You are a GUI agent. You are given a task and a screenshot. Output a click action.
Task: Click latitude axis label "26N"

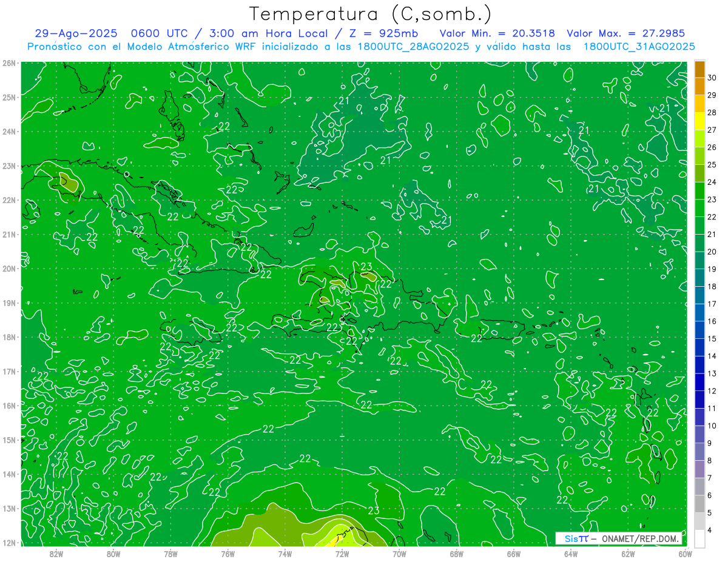click(9, 63)
